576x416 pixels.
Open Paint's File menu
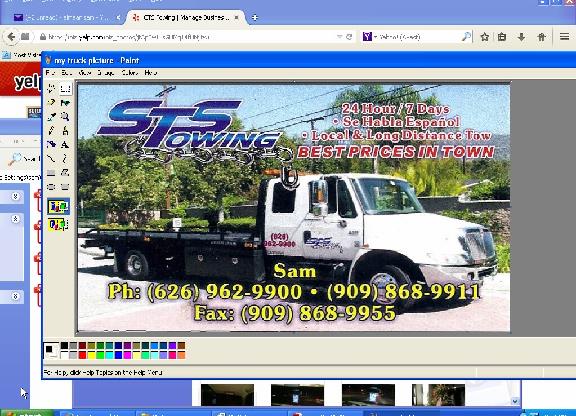[50, 73]
